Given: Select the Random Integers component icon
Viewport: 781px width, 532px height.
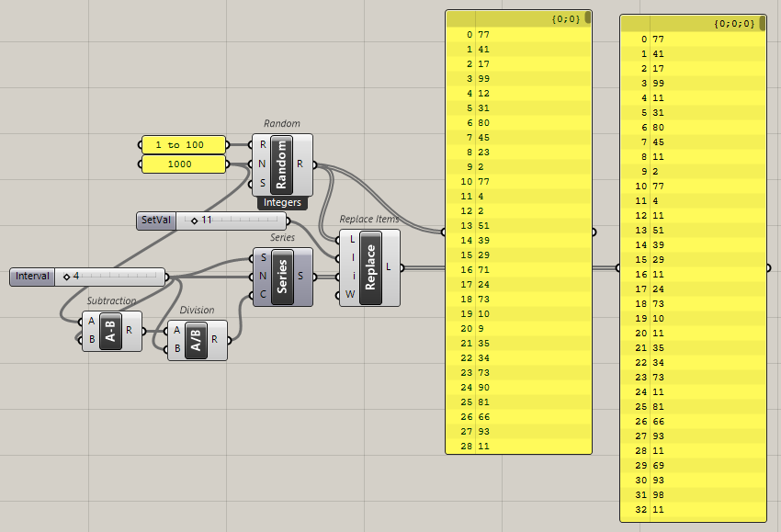Looking at the screenshot, I should point(283,166).
